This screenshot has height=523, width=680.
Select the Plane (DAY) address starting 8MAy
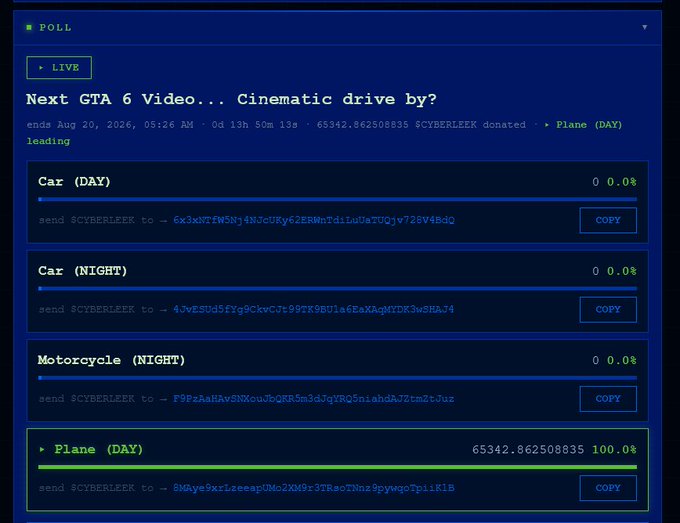(x=314, y=488)
